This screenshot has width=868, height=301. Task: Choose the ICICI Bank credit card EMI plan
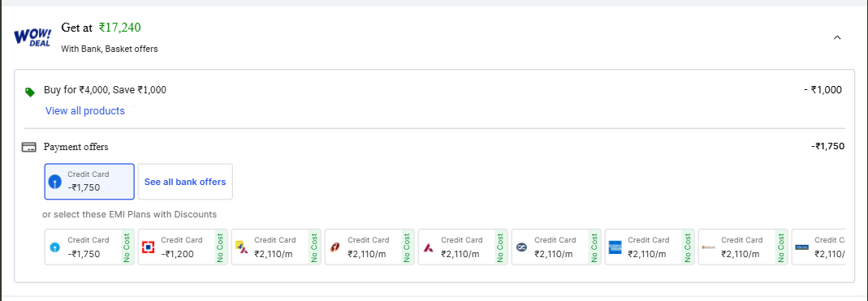(x=369, y=247)
